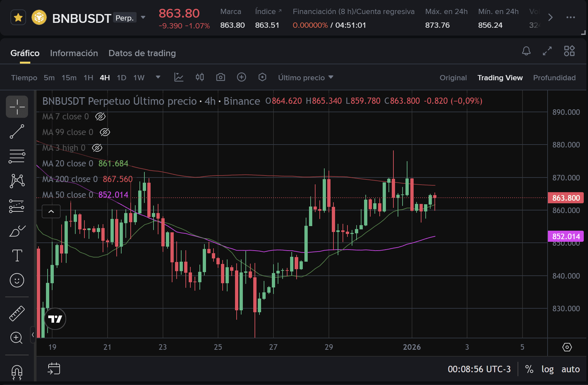Switch to Profundidad depth chart
588x385 pixels.
(x=554, y=78)
